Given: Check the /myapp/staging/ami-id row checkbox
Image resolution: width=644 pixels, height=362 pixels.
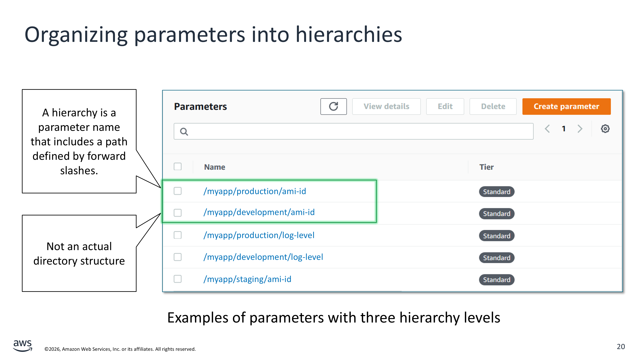Looking at the screenshot, I should 177,279.
